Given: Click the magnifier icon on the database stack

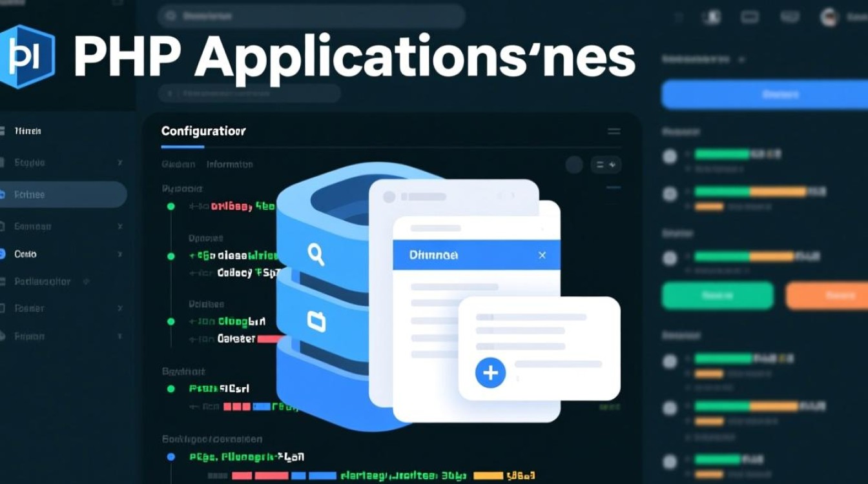Looking at the screenshot, I should coord(316,254).
